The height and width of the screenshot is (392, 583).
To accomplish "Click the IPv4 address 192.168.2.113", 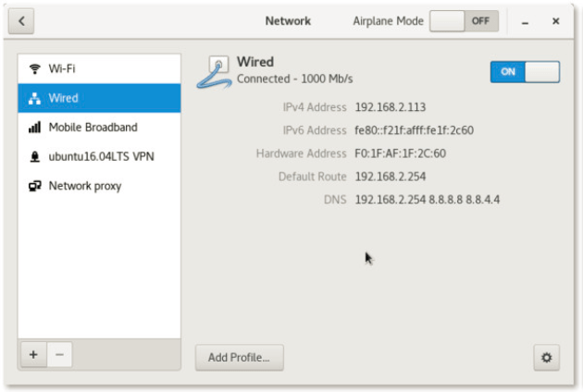I will click(x=390, y=107).
